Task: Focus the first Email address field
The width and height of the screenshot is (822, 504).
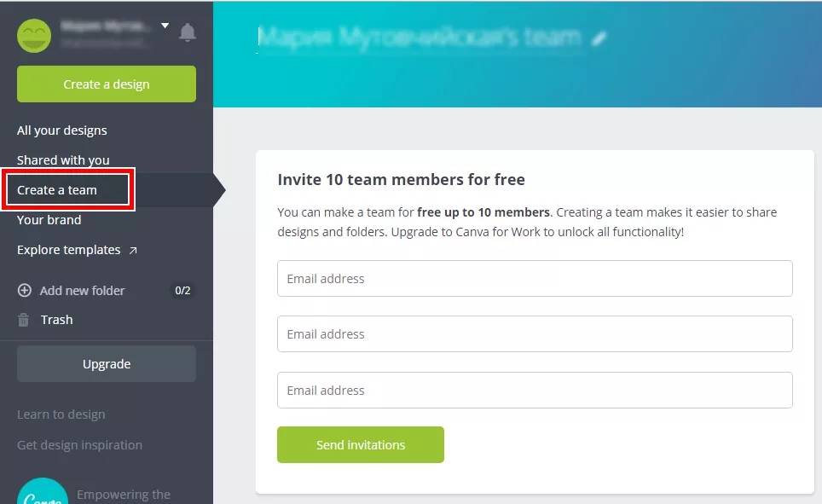Action: tap(535, 279)
